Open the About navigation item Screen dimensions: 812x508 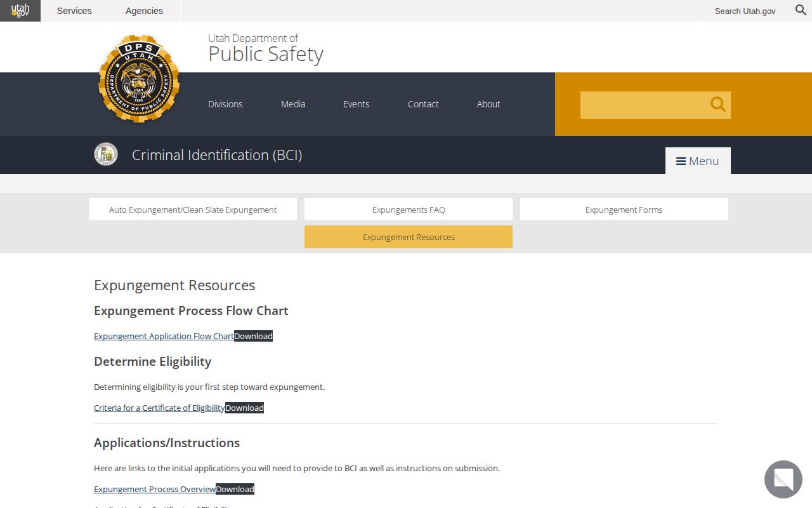point(488,104)
